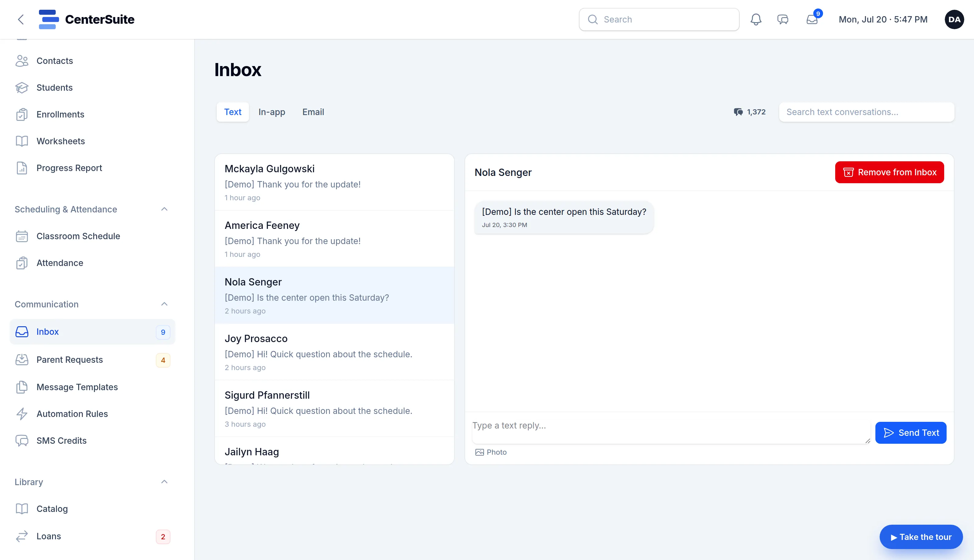Open Jailyn Haag conversation
The height and width of the screenshot is (560, 974).
(x=335, y=451)
